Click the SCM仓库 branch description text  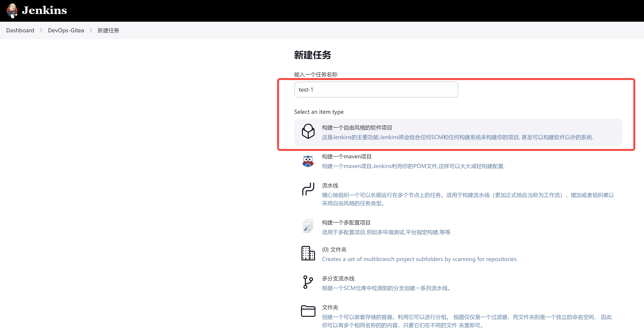tap(386, 288)
